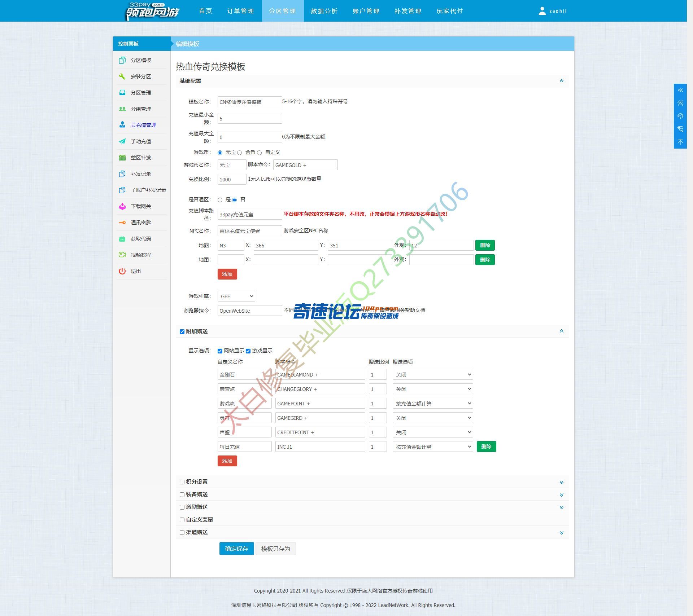The width and height of the screenshot is (693, 616).
Task: Expand the 激励赠送 section chevron
Action: 562,507
